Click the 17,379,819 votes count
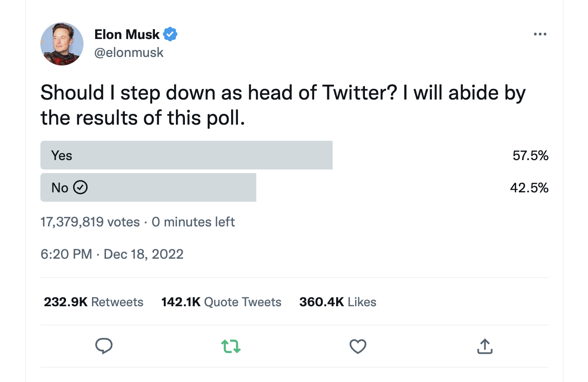This screenshot has height=382, width=588. click(90, 222)
